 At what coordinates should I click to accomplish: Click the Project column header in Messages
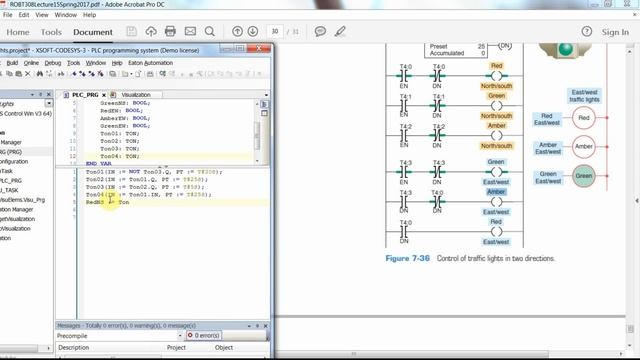click(176, 348)
